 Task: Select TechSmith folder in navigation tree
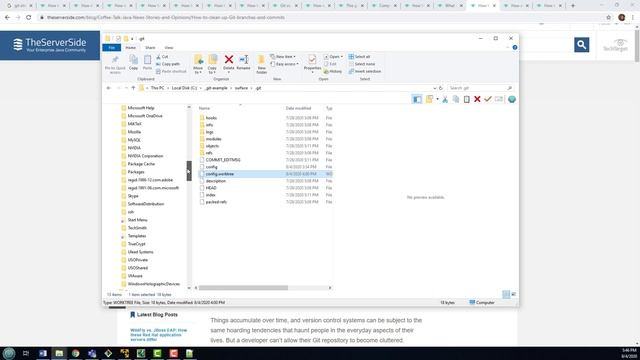(x=137, y=228)
